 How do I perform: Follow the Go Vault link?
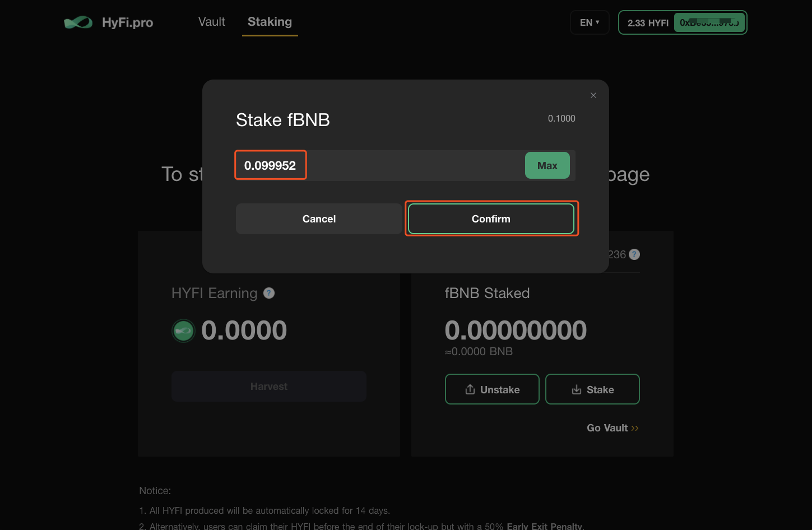pyautogui.click(x=607, y=428)
